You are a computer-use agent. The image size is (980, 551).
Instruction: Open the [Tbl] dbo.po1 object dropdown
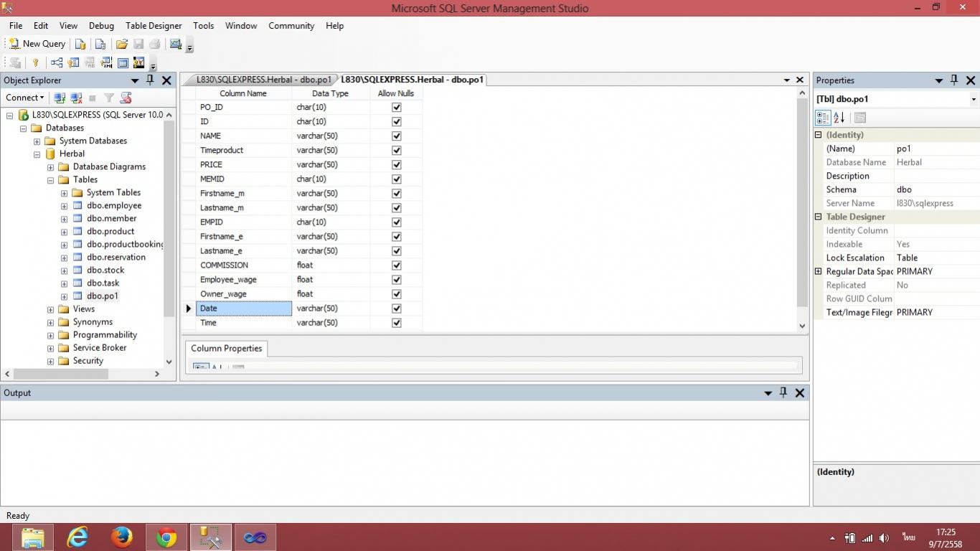(974, 99)
